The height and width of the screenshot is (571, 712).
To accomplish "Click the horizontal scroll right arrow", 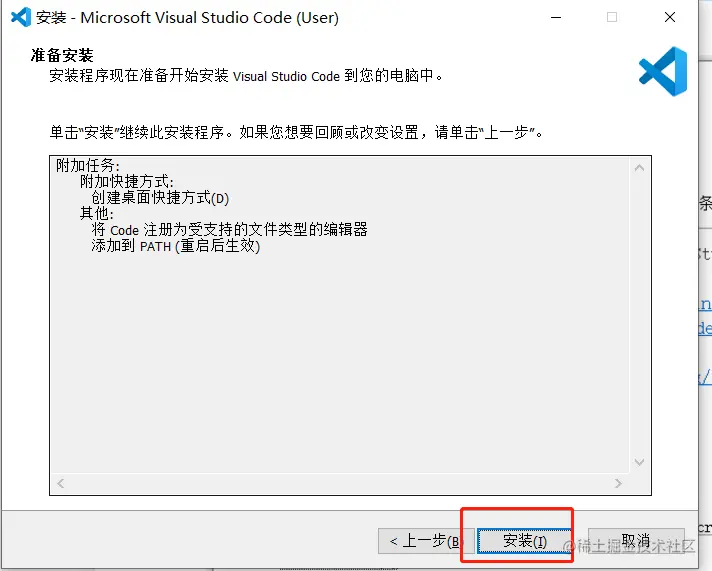I will click(618, 483).
